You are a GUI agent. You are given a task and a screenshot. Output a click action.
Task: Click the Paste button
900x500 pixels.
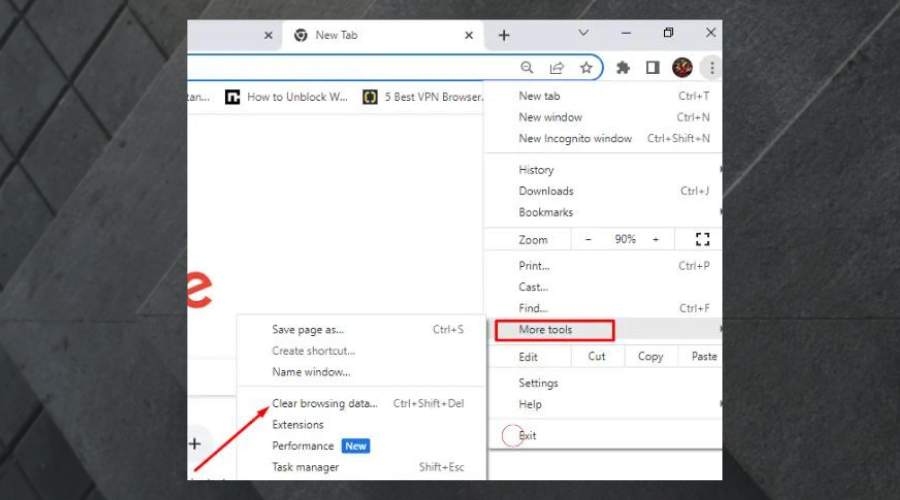point(700,356)
